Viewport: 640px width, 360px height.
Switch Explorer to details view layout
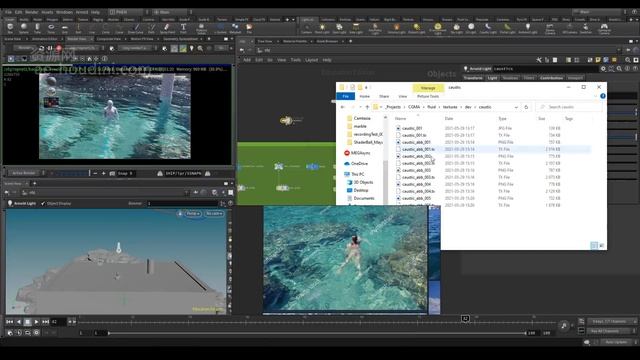click(x=594, y=245)
